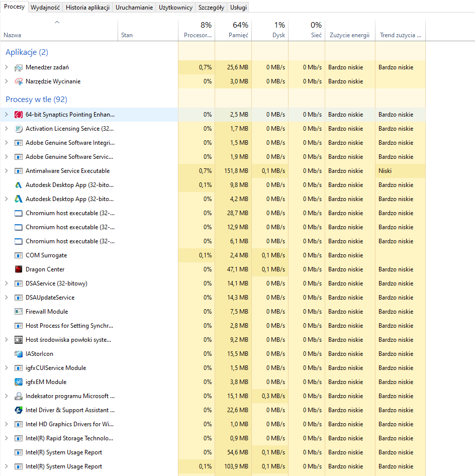The height and width of the screenshot is (476, 475).
Task: Click the igfxEM Module icon
Action: coord(19,382)
